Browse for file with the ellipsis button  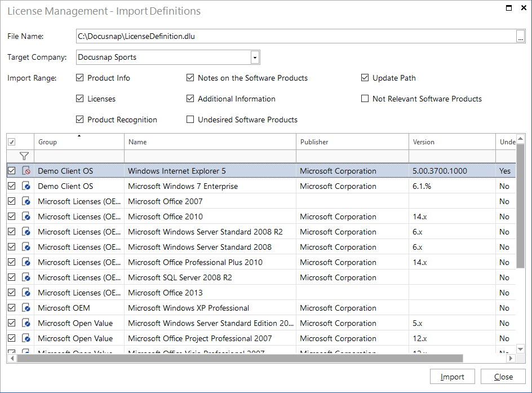(521, 36)
